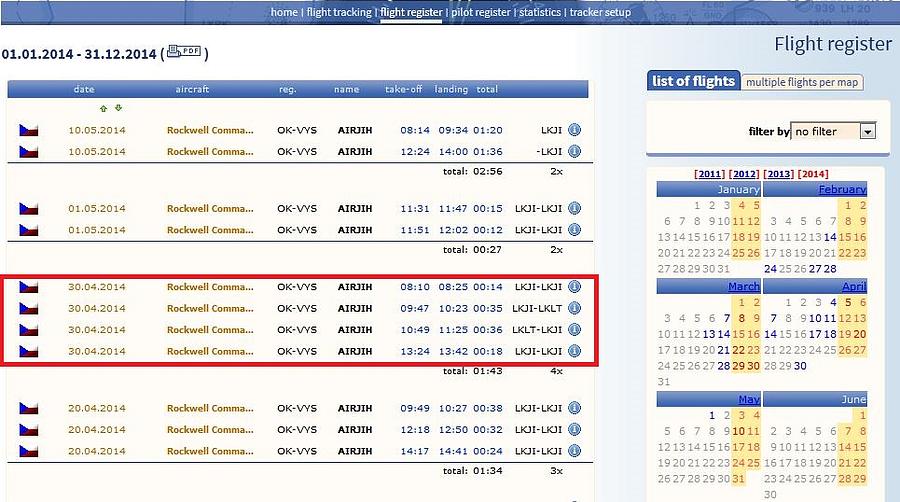Switch to multiple flights per map tab
The height and width of the screenshot is (502, 900).
click(802, 82)
